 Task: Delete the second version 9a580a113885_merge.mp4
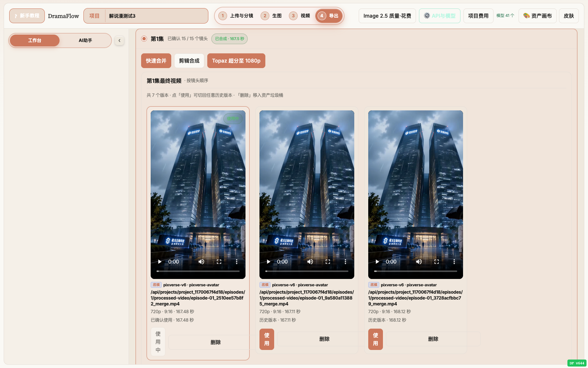(x=324, y=339)
